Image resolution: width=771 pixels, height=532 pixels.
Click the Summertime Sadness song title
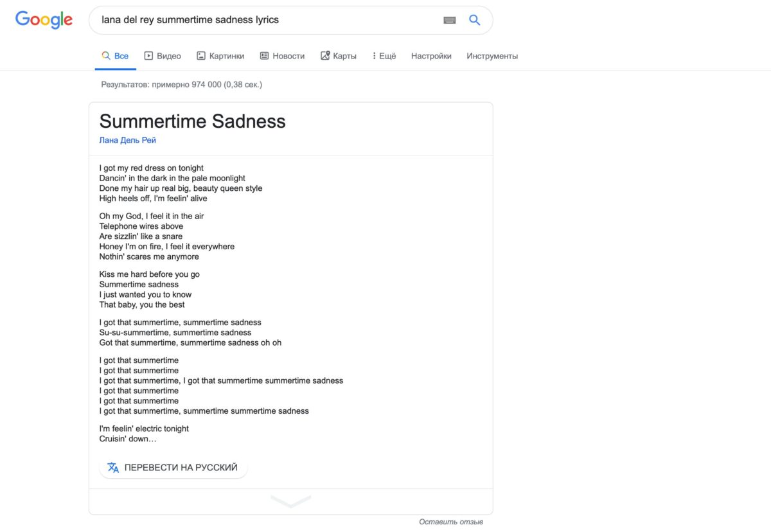(193, 121)
